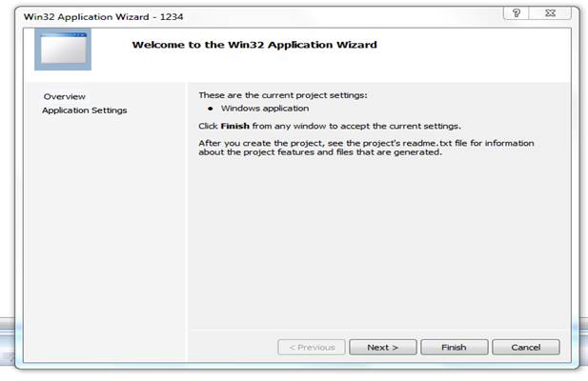Click the background window strip at bottom right
Screen dimensions: 588x381
(x=583, y=341)
